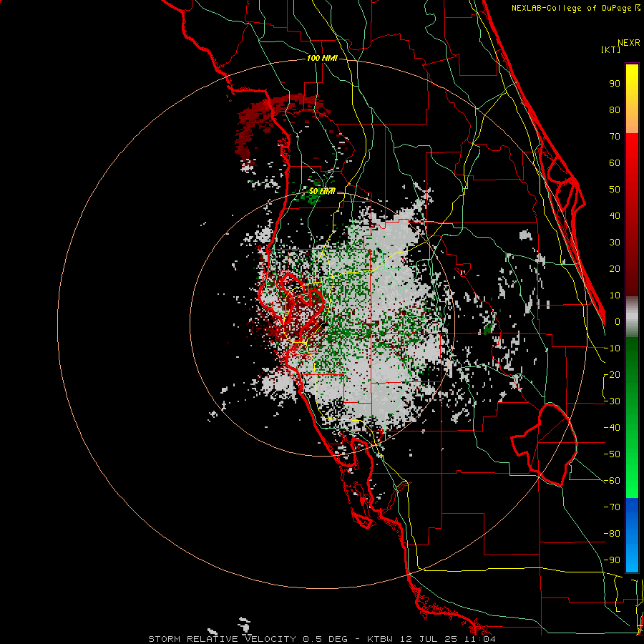Click the 50 NMI range ring label
This screenshot has width=644, height=644.
[321, 191]
